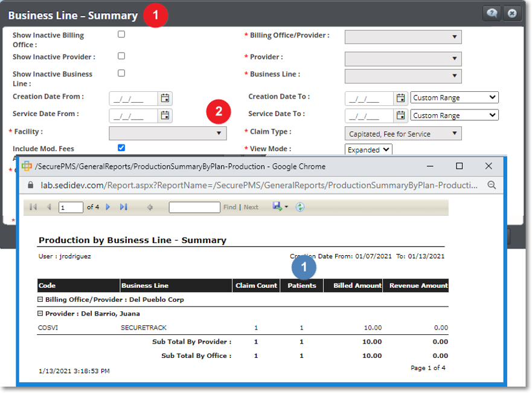
Task: Jump to last report page
Action: tap(123, 207)
